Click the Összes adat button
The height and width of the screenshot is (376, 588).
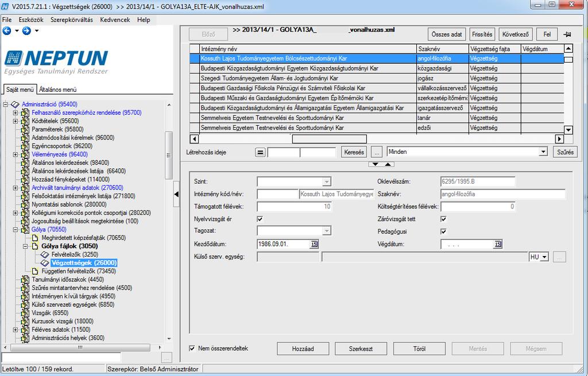(447, 34)
